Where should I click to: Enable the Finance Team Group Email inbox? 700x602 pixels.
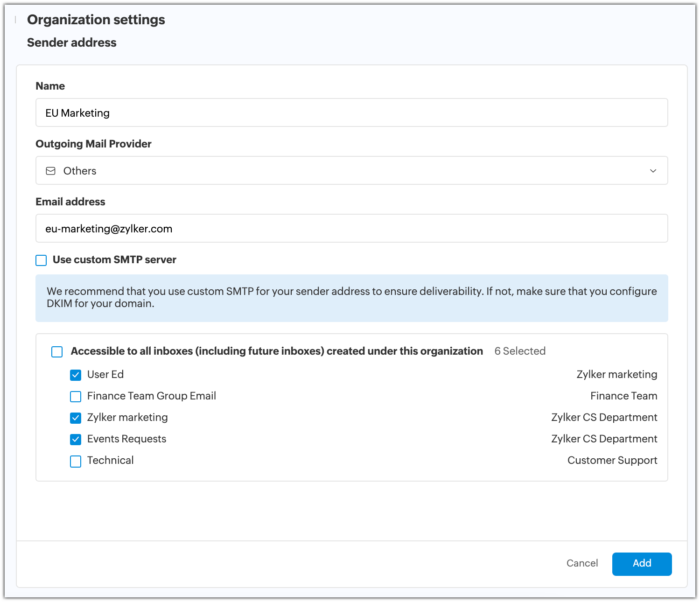(x=76, y=396)
